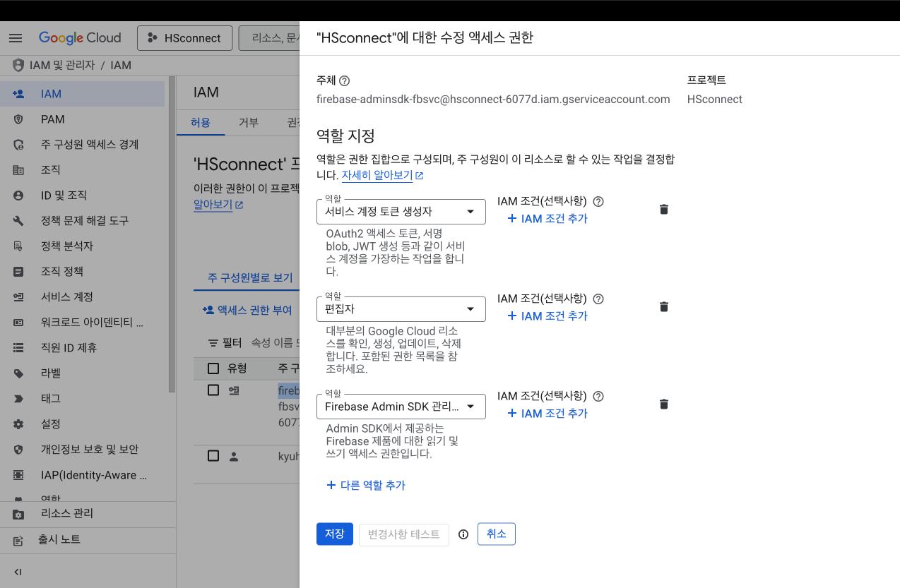Open the hamburger navigation menu

16,38
